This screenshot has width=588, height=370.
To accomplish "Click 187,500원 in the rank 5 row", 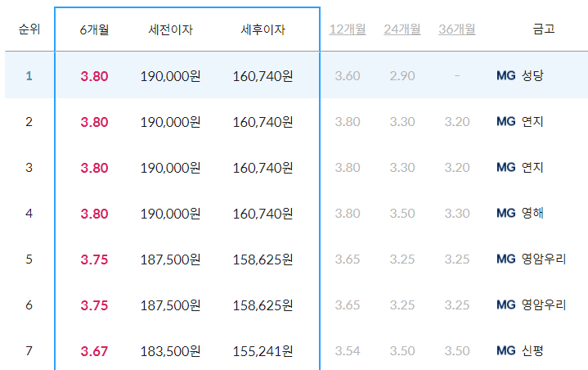I will [170, 259].
